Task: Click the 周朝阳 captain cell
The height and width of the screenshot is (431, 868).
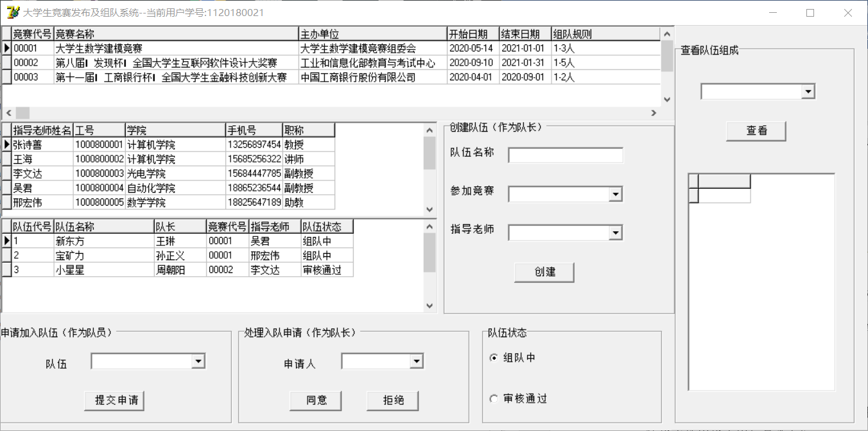Action: 180,270
